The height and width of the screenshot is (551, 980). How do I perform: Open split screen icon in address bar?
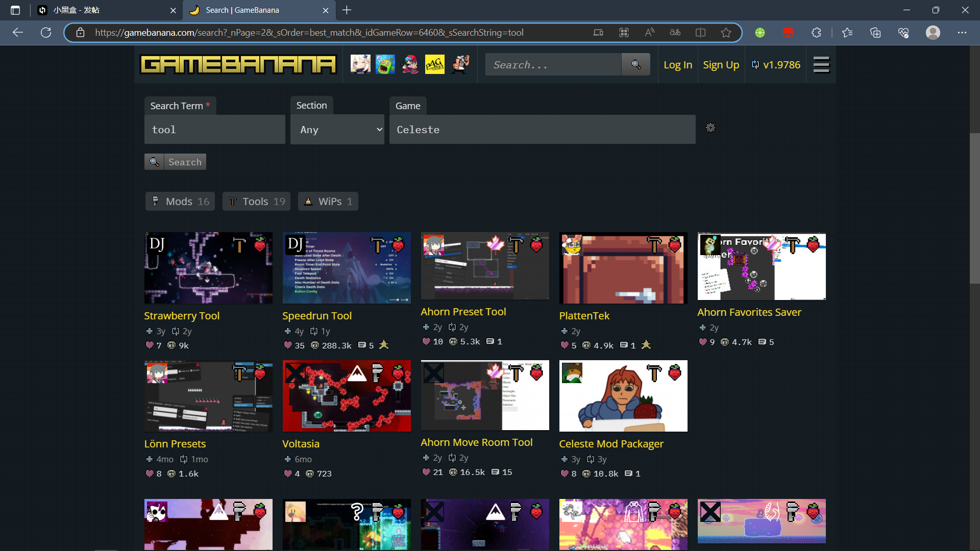coord(700,33)
